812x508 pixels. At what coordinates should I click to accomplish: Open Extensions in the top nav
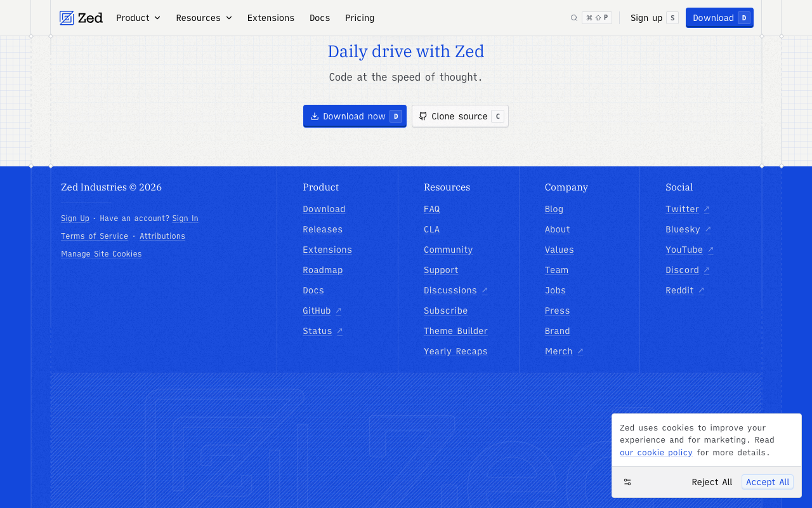pyautogui.click(x=271, y=18)
